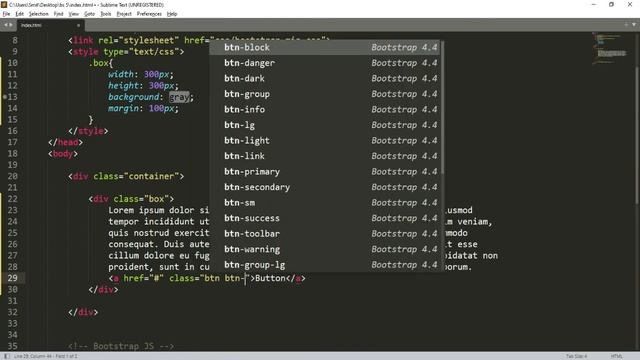Screen dimensions: 640x360
Task: Click the 'Button' link text on line 29
Action: [x=270, y=278]
